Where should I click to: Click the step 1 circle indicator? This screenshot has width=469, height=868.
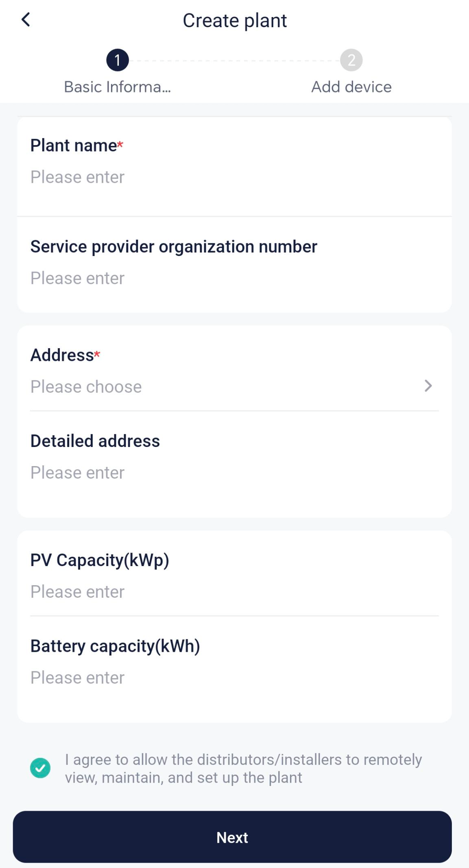(x=118, y=60)
